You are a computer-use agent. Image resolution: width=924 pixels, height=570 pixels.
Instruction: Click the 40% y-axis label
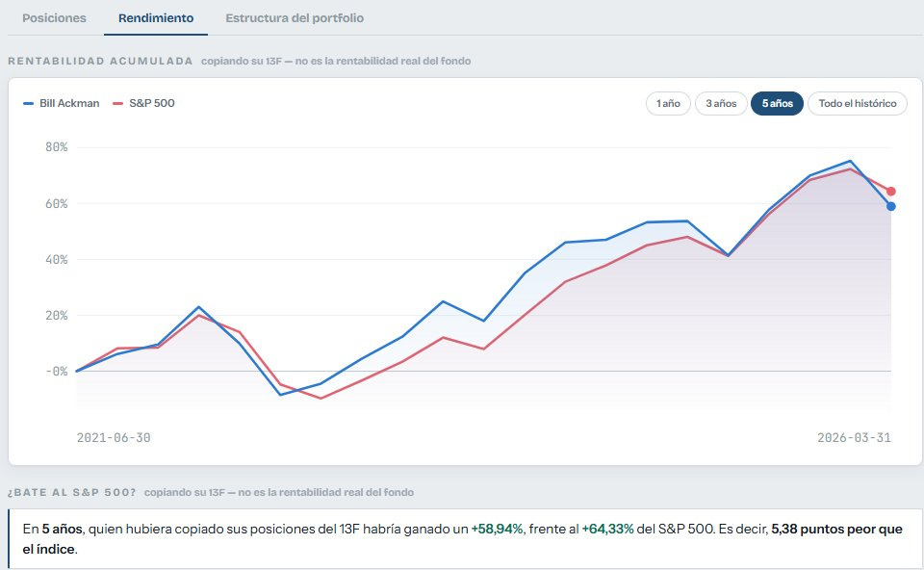point(57,260)
